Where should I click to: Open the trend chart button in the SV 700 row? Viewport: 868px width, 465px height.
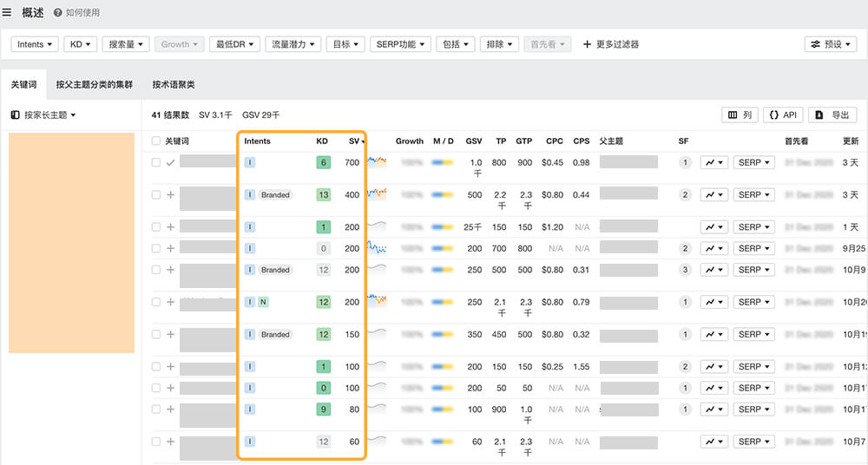pyautogui.click(x=713, y=162)
